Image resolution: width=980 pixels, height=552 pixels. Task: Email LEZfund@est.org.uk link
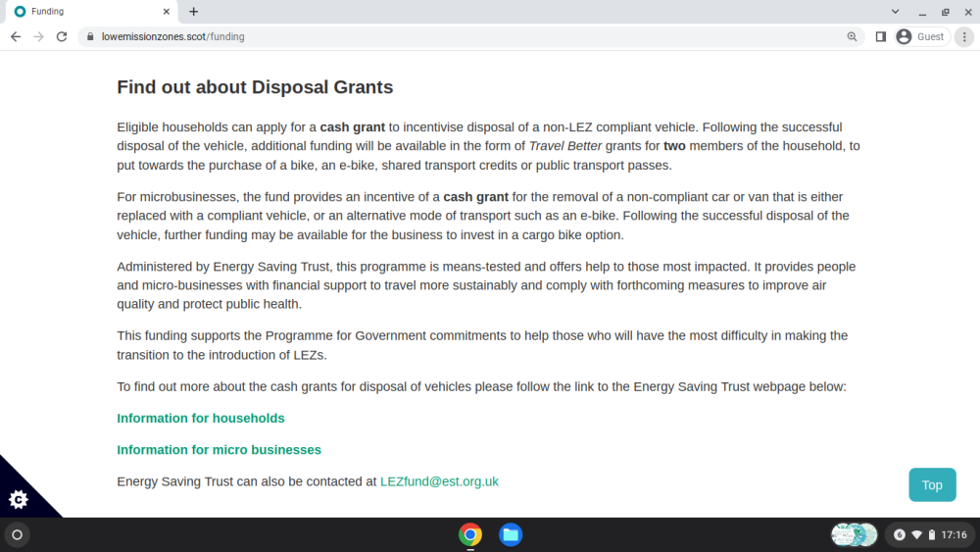click(x=439, y=481)
